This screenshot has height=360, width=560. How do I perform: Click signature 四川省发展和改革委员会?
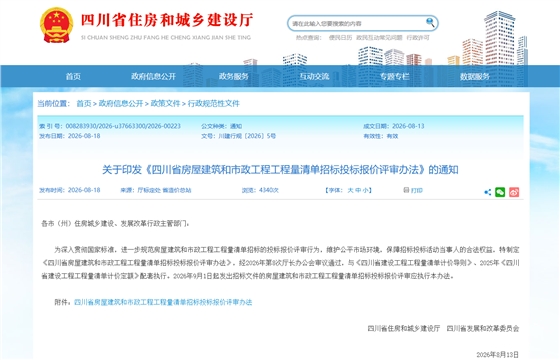pos(483,328)
